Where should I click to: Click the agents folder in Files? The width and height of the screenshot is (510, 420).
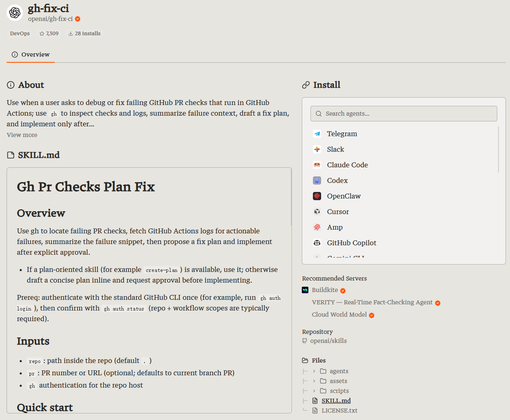[339, 371]
